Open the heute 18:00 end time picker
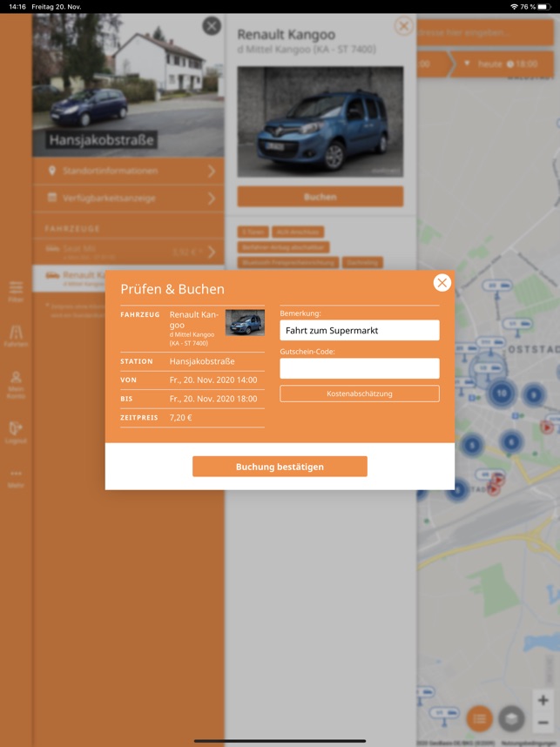Screen dimensions: 560x747 502,64
